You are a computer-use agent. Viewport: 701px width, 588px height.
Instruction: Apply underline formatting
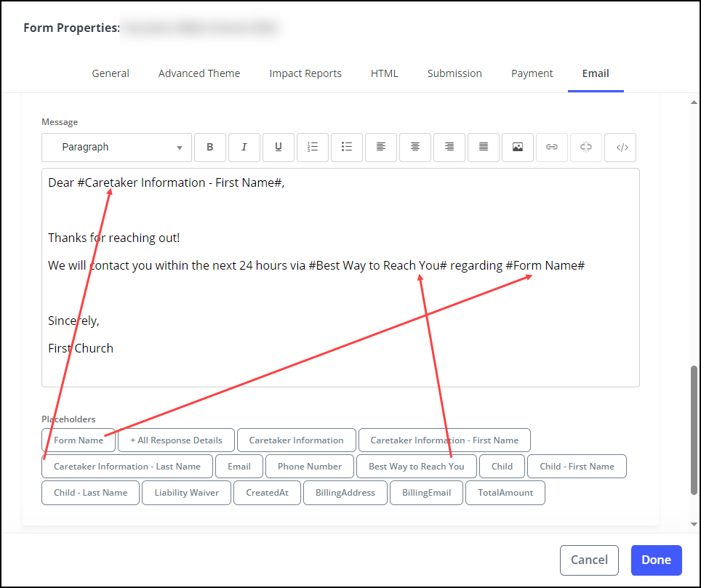click(279, 148)
